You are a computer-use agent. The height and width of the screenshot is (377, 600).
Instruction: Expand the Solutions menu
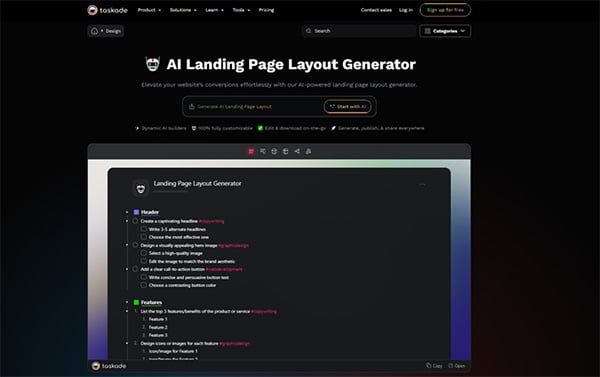click(x=183, y=10)
